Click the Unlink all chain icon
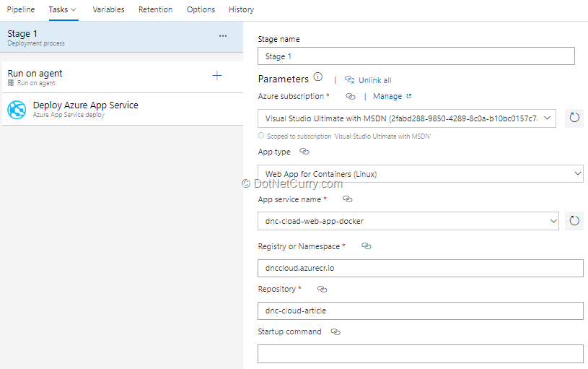The image size is (588, 369). 349,79
